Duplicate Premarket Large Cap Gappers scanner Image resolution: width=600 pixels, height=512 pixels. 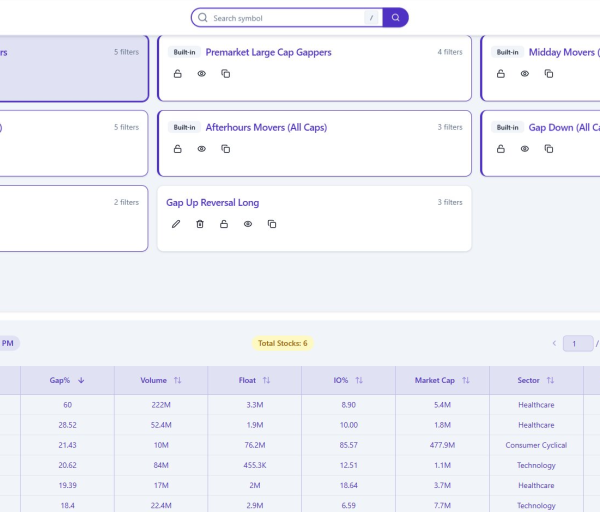(x=226, y=74)
